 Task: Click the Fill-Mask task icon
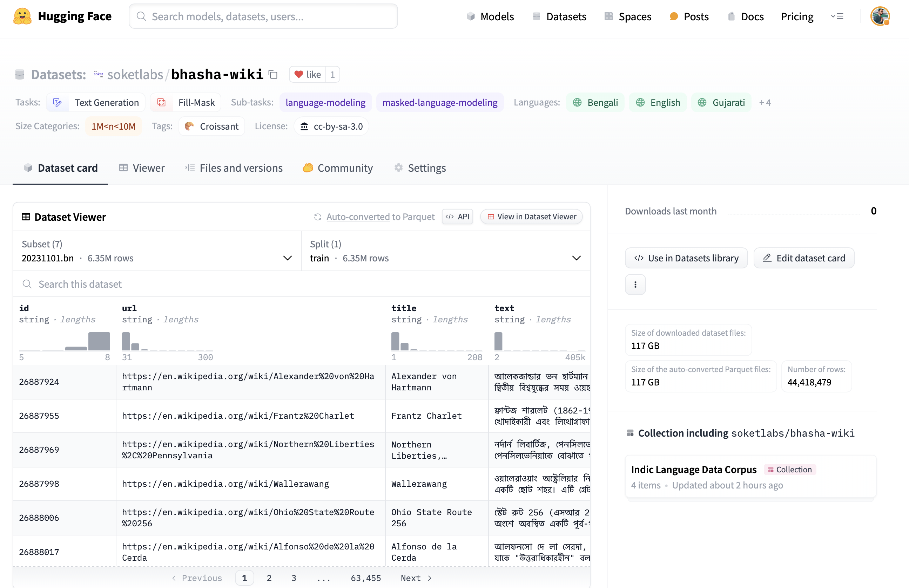click(x=162, y=103)
